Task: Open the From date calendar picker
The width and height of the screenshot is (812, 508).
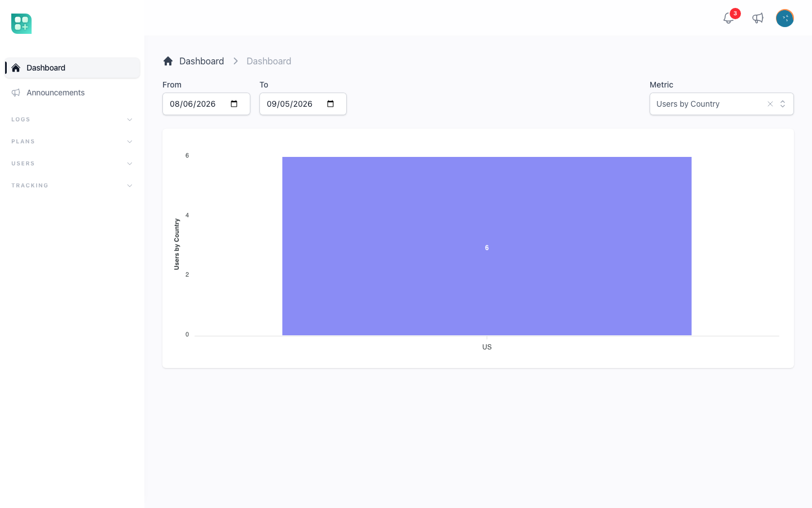Action: pos(234,104)
